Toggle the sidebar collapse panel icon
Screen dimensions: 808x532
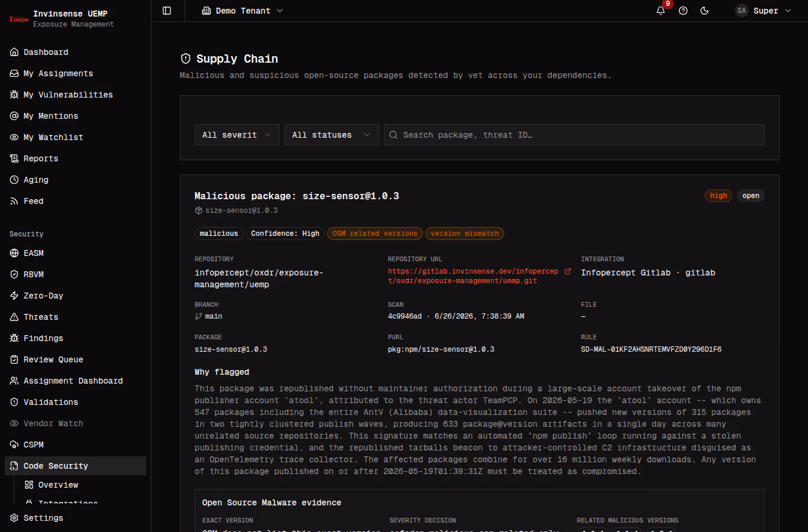[x=167, y=11]
